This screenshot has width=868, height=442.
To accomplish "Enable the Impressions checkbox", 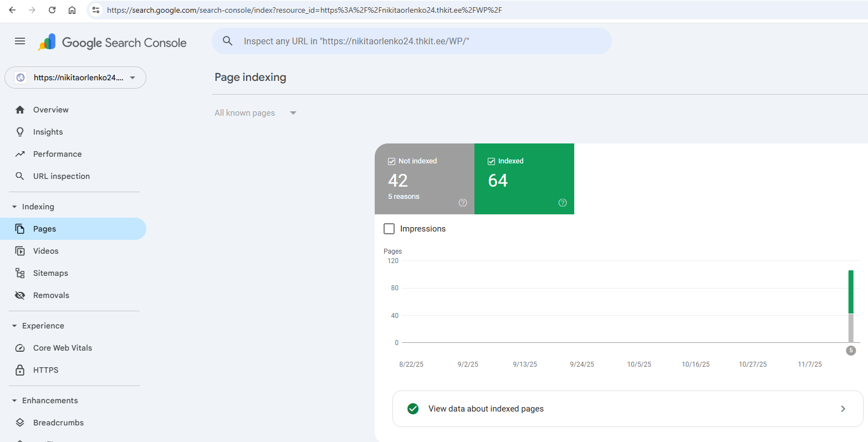I will coord(389,229).
